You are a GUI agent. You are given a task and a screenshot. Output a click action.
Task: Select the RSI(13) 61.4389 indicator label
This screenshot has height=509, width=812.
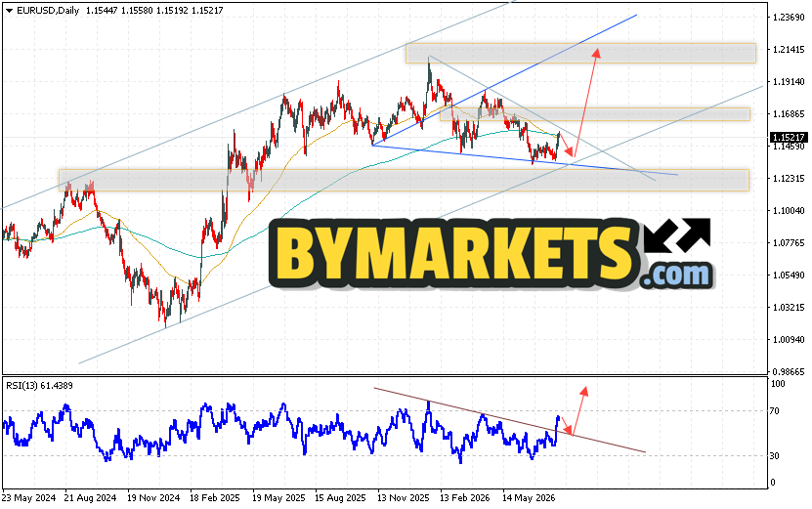coord(39,386)
